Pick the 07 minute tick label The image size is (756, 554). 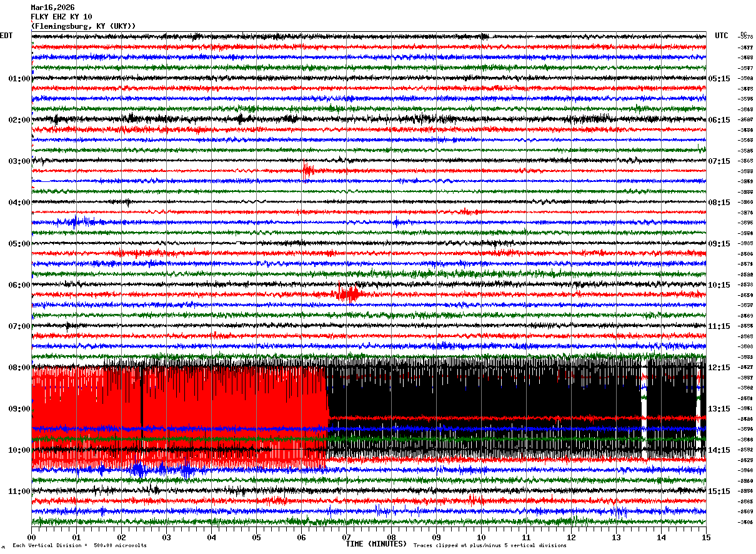[346, 538]
